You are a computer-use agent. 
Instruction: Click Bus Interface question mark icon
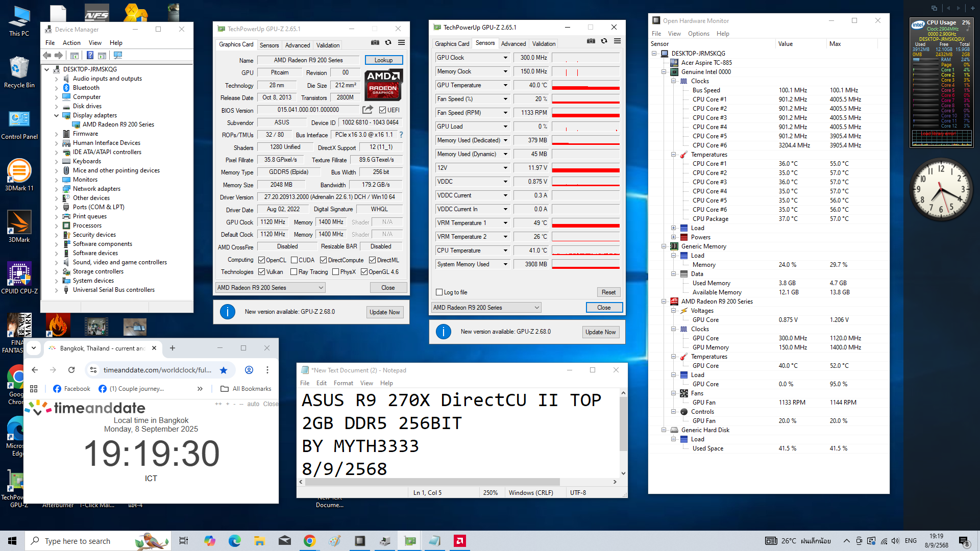coord(401,135)
